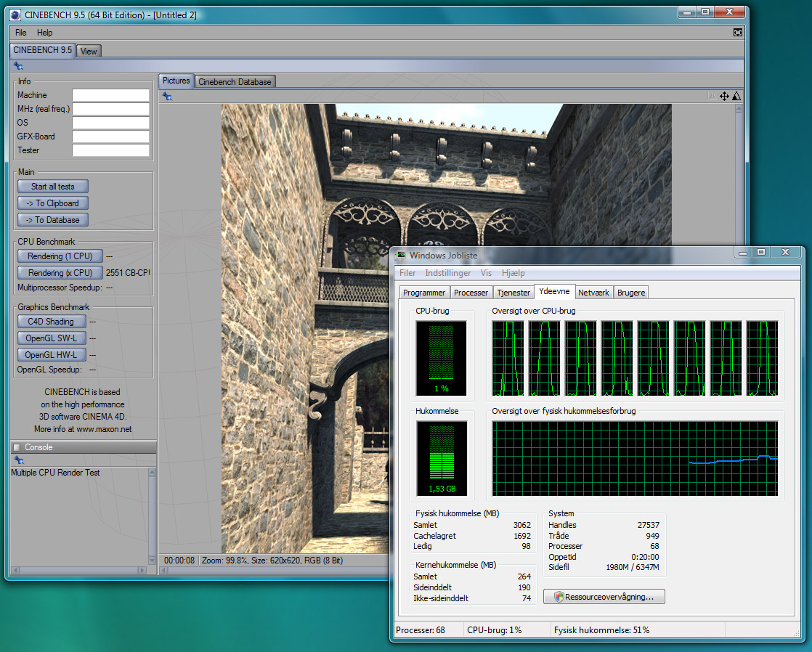The height and width of the screenshot is (652, 812).
Task: Select the four-arrow move icon above the render
Action: [724, 97]
